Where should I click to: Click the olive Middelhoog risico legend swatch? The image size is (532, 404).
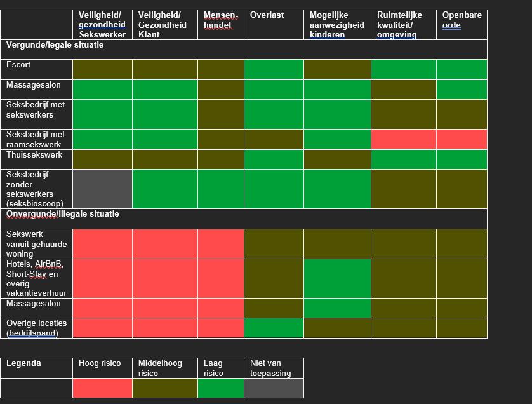165,388
